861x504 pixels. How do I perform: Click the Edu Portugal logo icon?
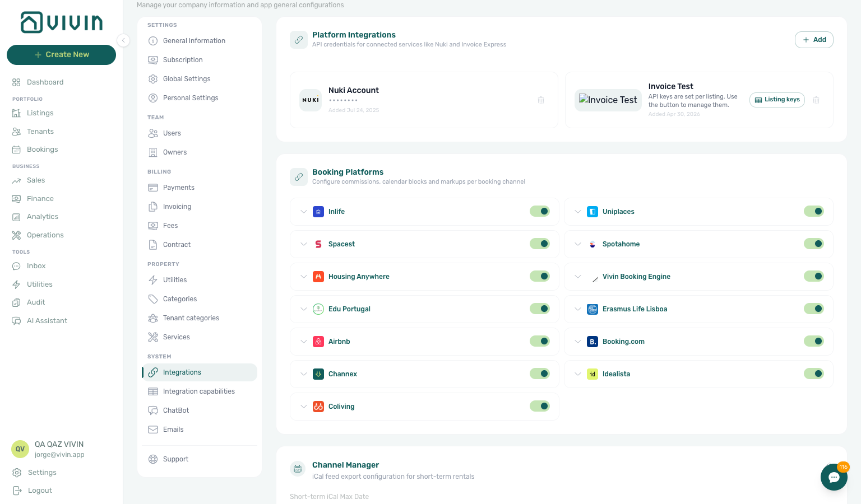click(x=318, y=309)
